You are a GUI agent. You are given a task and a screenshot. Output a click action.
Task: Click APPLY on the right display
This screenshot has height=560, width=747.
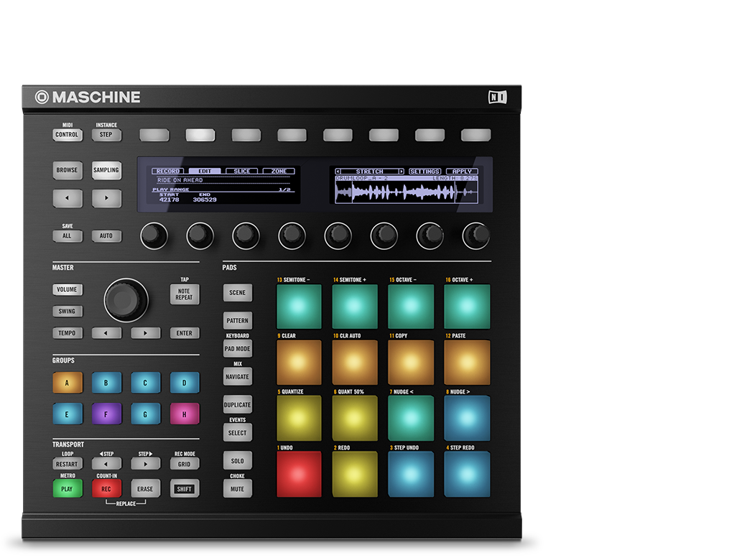(x=462, y=171)
